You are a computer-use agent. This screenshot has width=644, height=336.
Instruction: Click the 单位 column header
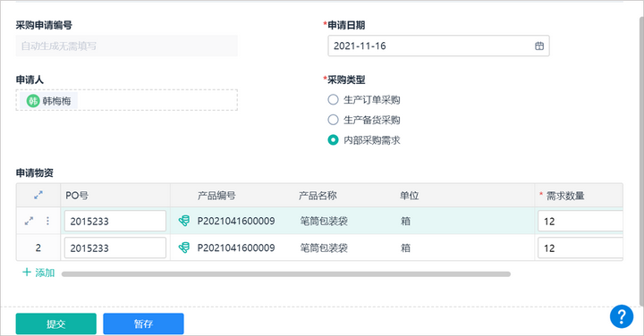[410, 196]
